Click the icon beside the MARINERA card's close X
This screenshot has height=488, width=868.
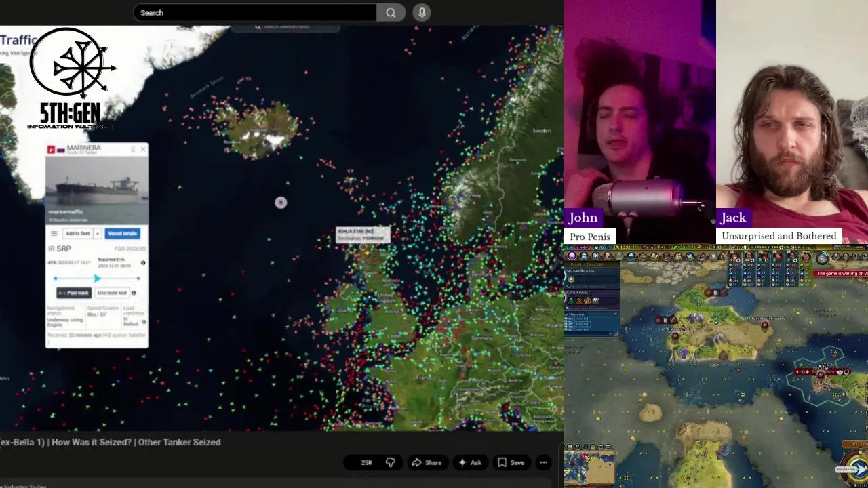[x=133, y=149]
